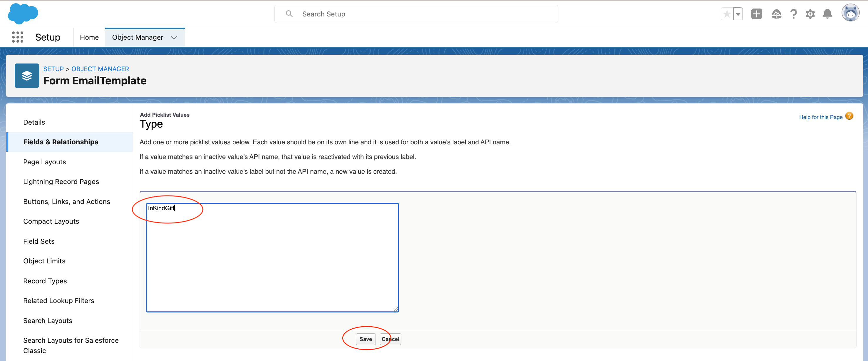868x361 pixels.
Task: Open the Setup gear menu
Action: click(810, 14)
